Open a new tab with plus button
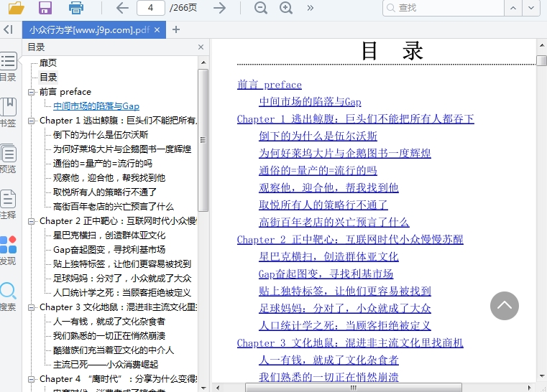 point(176,29)
